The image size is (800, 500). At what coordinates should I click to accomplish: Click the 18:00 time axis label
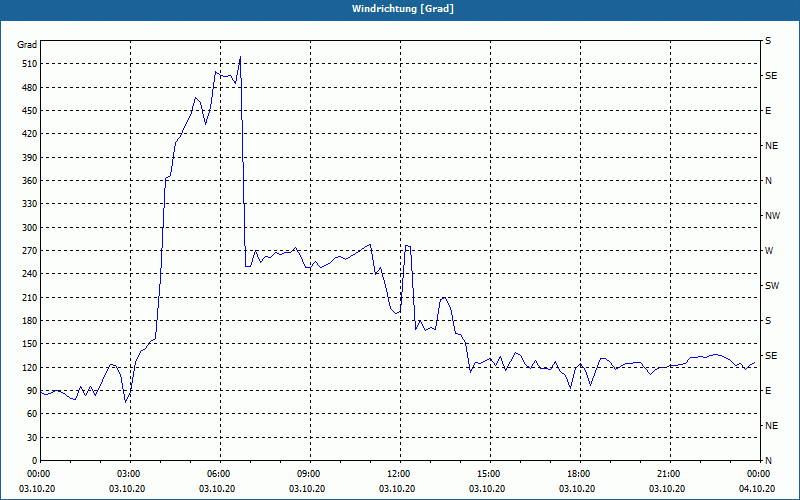click(580, 474)
